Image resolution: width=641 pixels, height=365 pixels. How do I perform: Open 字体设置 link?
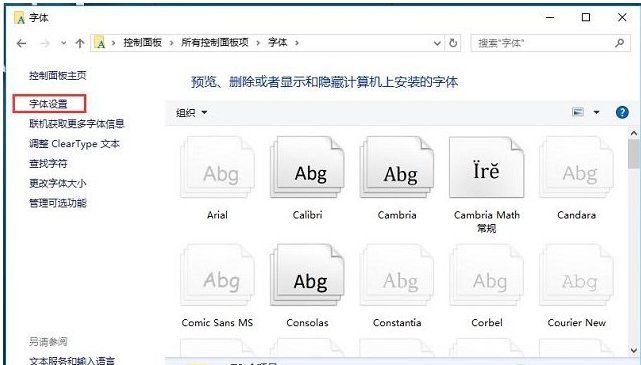[48, 104]
